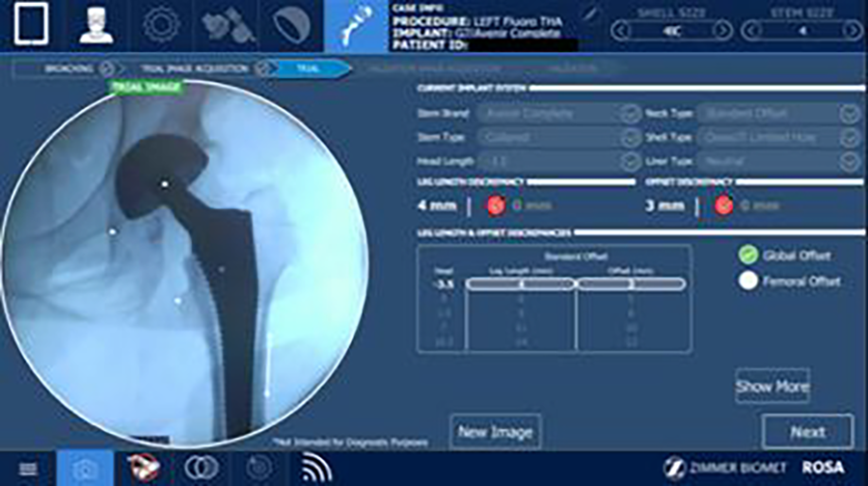Click the gear settings icon in top bar
The height and width of the screenshot is (486, 868).
pos(161,25)
